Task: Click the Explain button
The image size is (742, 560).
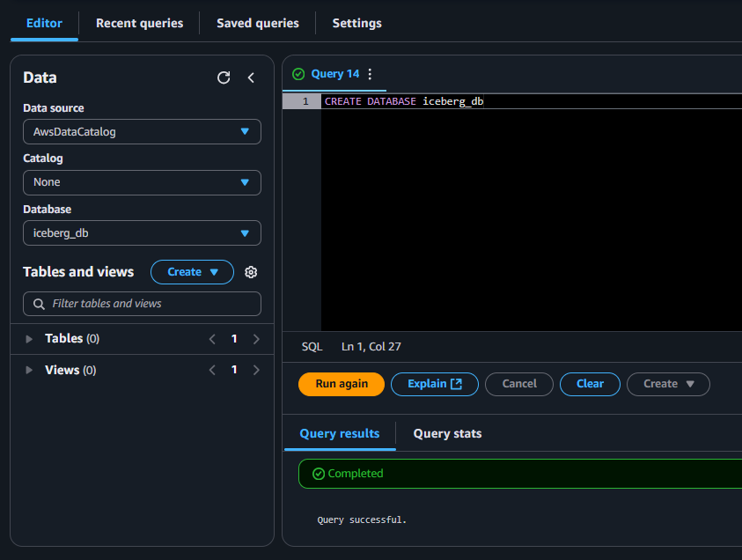Action: (435, 384)
